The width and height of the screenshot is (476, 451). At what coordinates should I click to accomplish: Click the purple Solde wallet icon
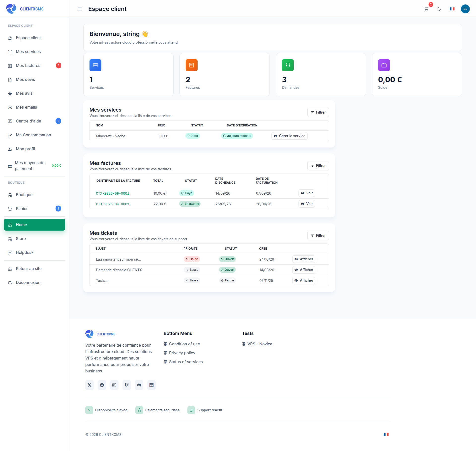tap(384, 65)
